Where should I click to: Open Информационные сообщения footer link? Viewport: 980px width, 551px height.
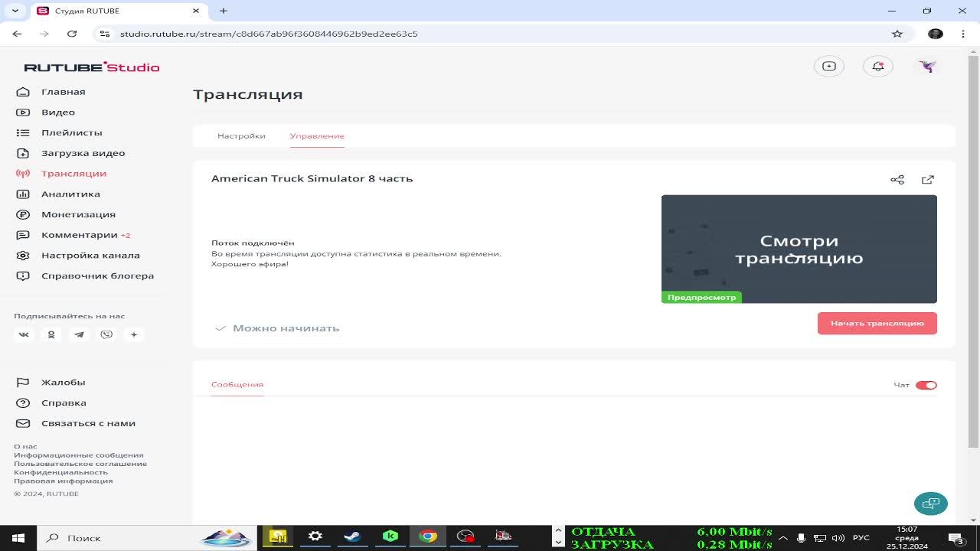pyautogui.click(x=79, y=455)
